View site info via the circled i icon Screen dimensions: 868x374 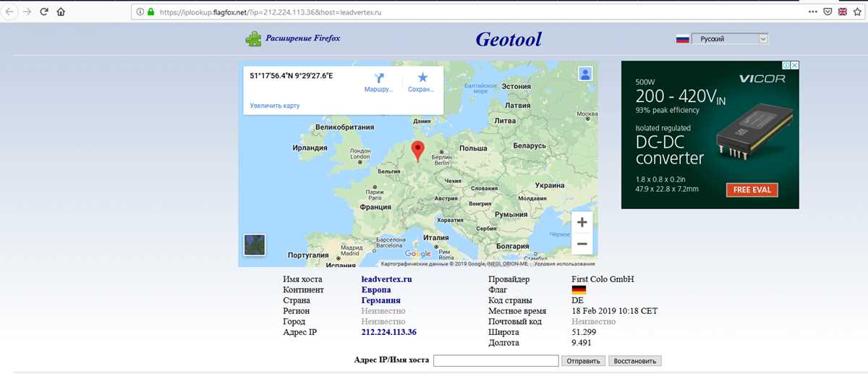[140, 12]
